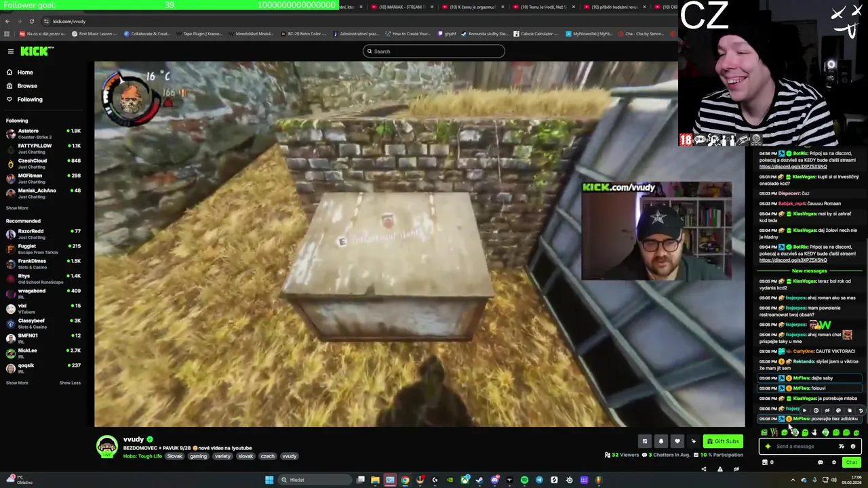This screenshot has height=488, width=868.
Task: Open chat settings gear icon
Action: (833, 463)
